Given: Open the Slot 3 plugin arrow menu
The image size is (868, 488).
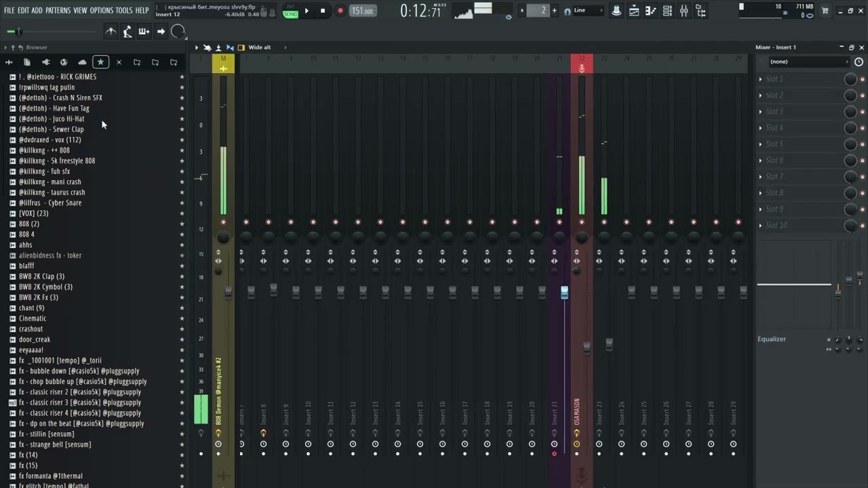Looking at the screenshot, I should pyautogui.click(x=760, y=112).
